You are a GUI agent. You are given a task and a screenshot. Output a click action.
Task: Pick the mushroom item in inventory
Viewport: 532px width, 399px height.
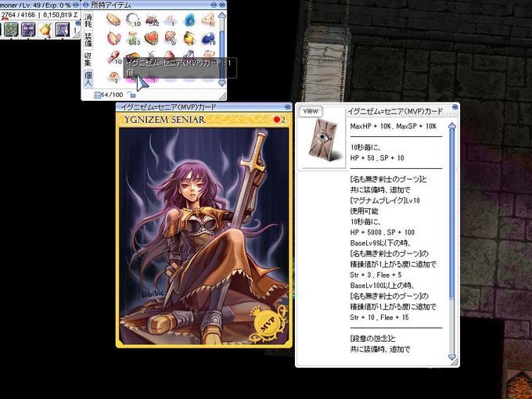[x=171, y=38]
